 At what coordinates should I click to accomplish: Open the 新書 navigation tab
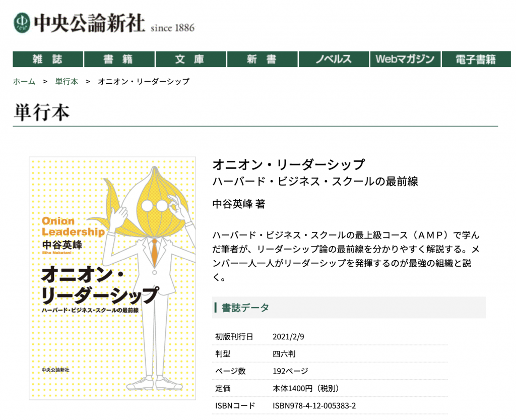(x=262, y=59)
